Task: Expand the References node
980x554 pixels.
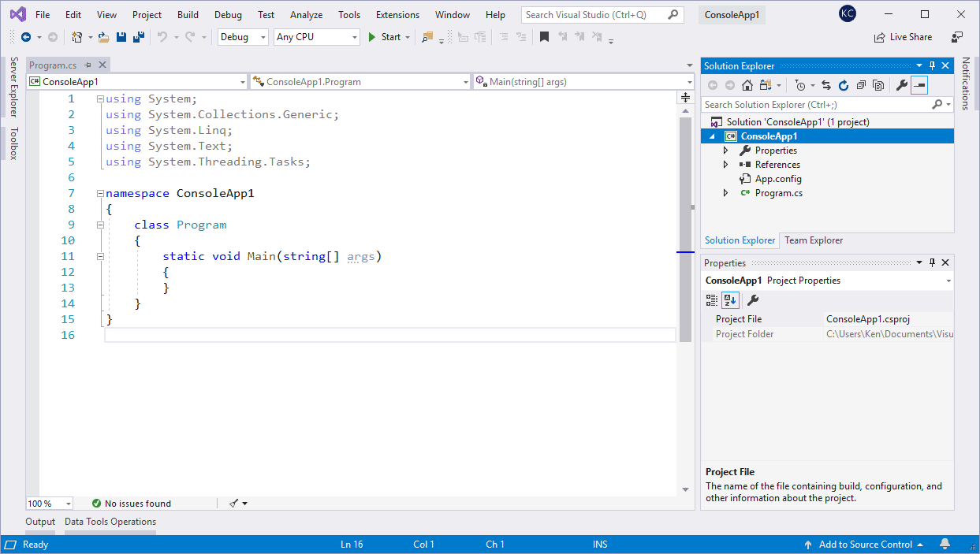Action: [x=725, y=165]
